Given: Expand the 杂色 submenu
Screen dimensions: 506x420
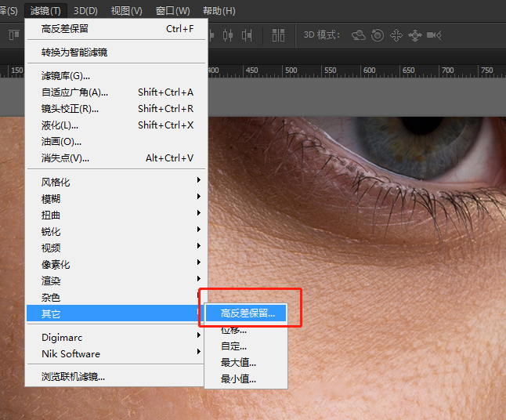Looking at the screenshot, I should [116, 297].
